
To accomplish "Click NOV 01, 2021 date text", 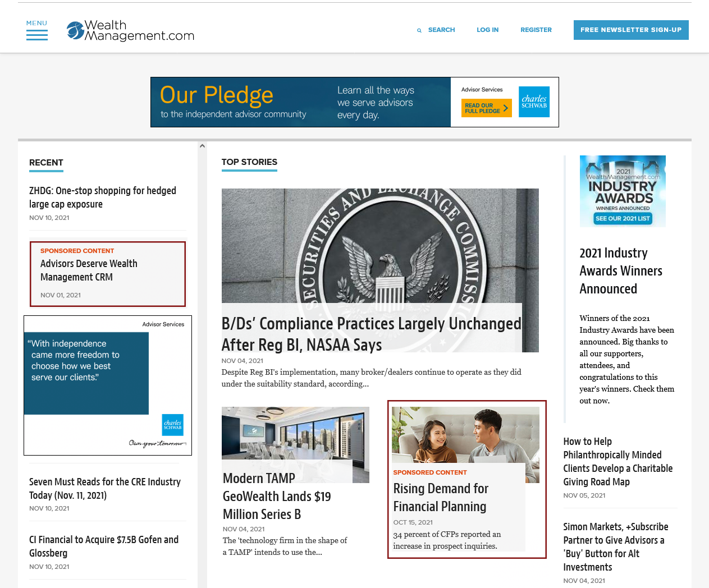I will pos(61,295).
